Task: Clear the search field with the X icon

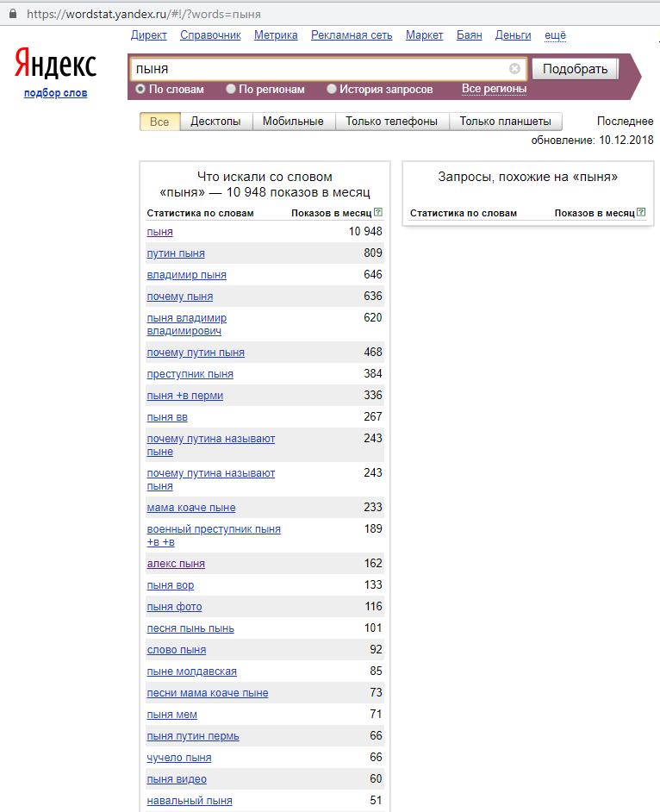Action: [514, 68]
